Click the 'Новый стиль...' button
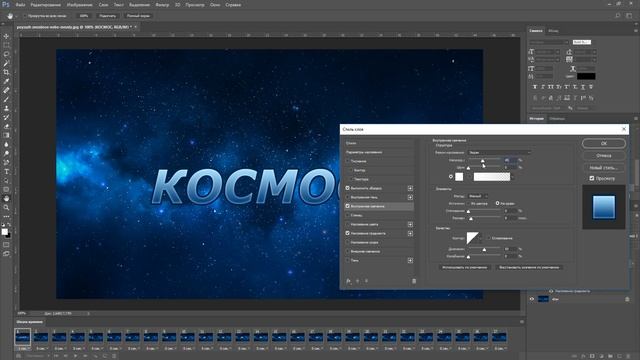Viewport: 640px width, 360px height. point(604,168)
